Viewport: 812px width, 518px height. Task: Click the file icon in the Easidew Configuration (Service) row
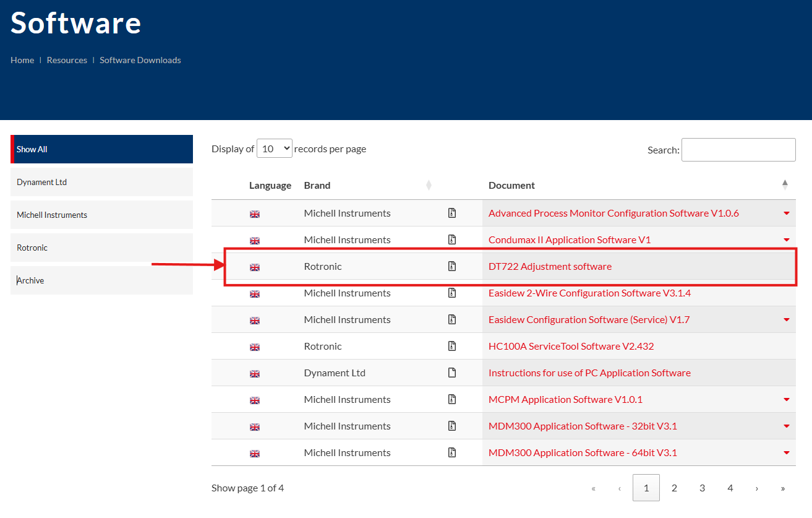(x=452, y=319)
